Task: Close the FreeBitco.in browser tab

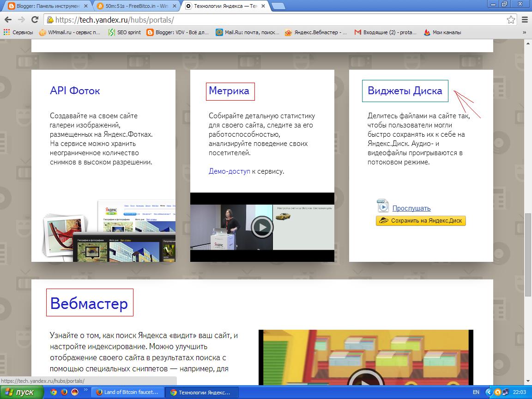Action: [175, 6]
